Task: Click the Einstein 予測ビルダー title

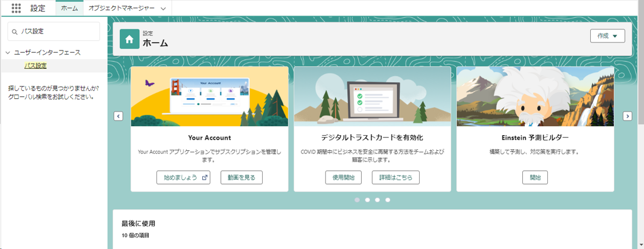Action: pyautogui.click(x=535, y=138)
